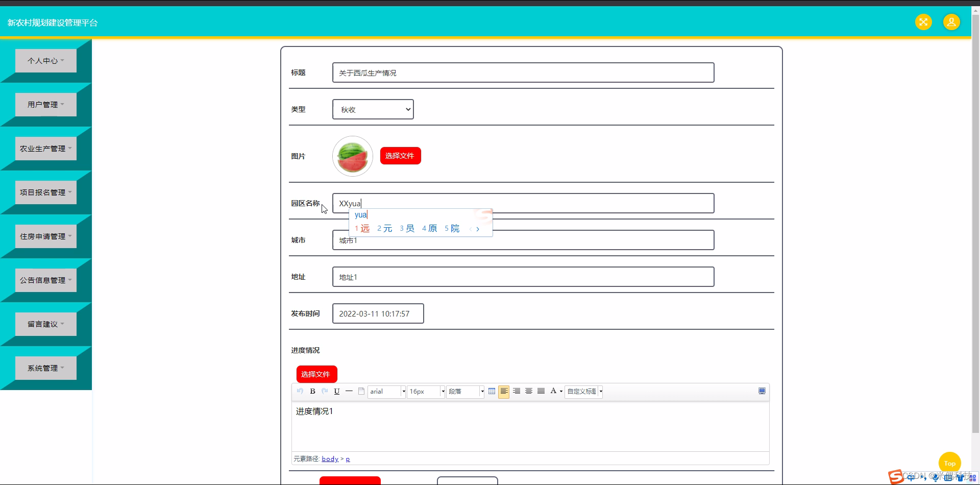Screen dimensions: 980x485
Task: Select IME candidate 3 员
Action: point(407,228)
